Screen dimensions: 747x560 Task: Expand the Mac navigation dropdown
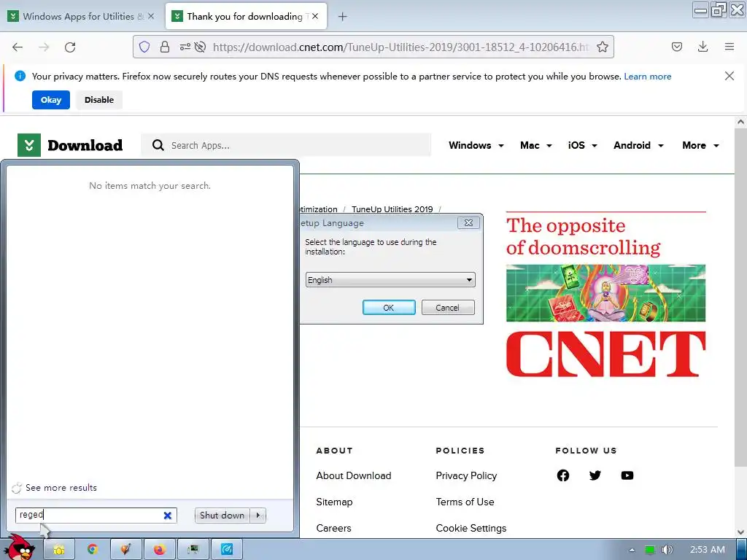tap(549, 146)
